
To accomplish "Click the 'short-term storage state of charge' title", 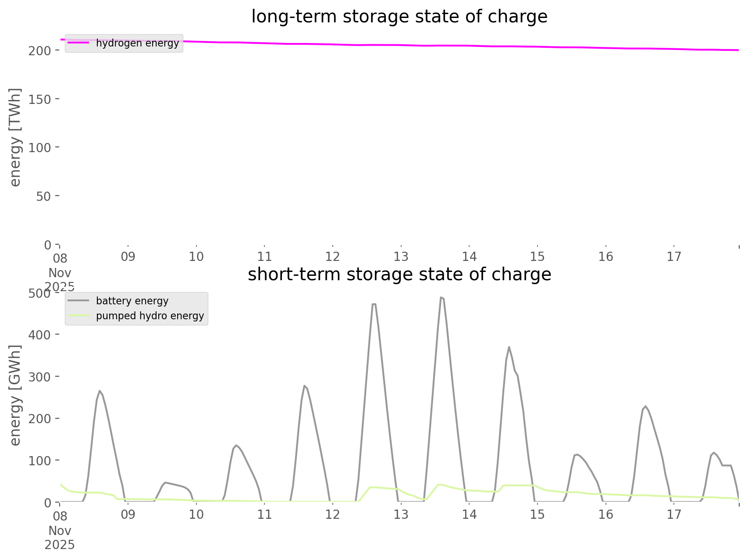I will tap(399, 275).
